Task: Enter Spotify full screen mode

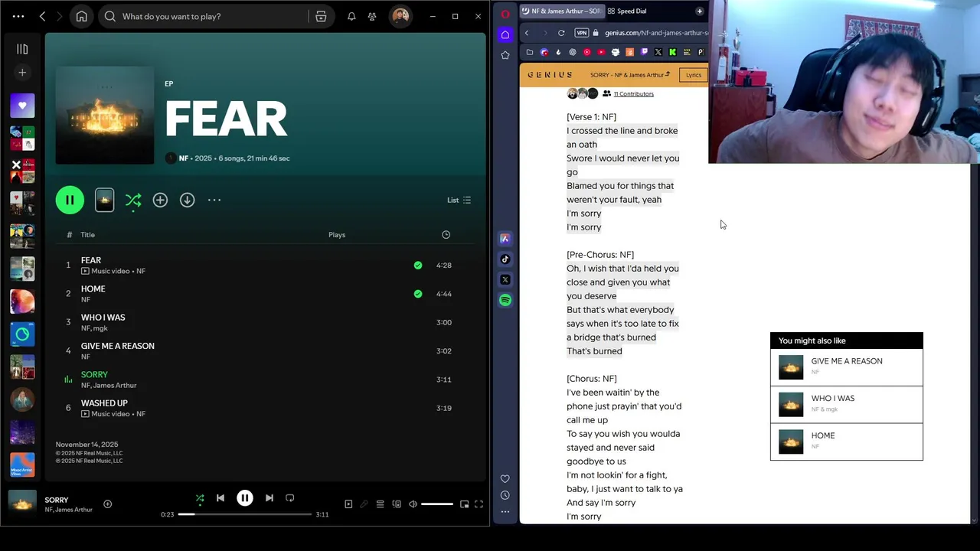Action: pos(479,504)
